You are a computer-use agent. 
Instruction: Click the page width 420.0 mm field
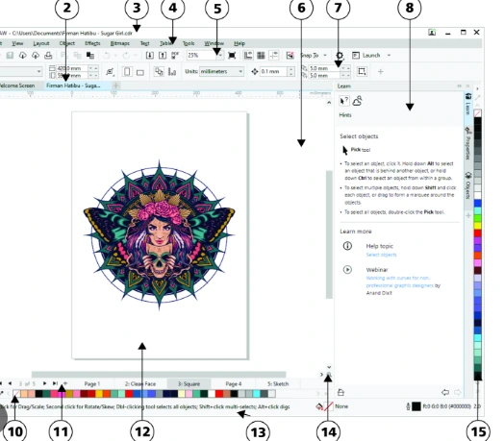click(72, 68)
